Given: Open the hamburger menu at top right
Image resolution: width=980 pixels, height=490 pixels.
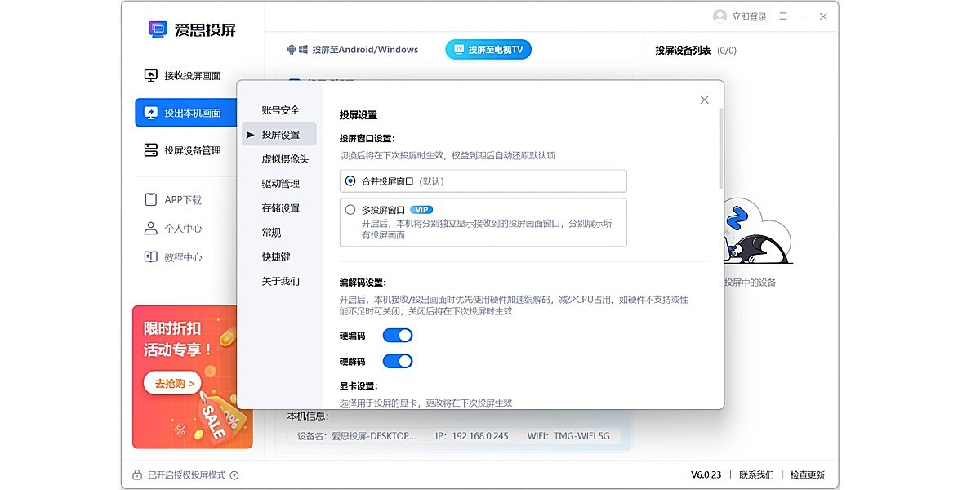Looking at the screenshot, I should (782, 16).
